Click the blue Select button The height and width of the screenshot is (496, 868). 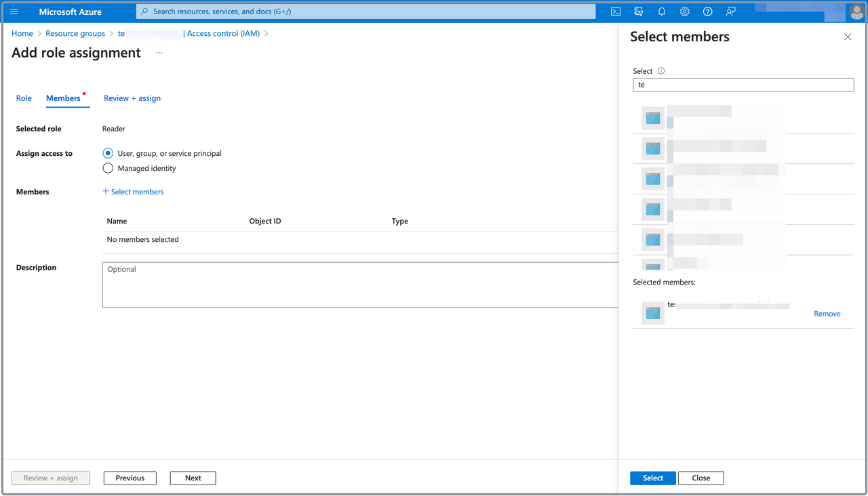pos(652,478)
